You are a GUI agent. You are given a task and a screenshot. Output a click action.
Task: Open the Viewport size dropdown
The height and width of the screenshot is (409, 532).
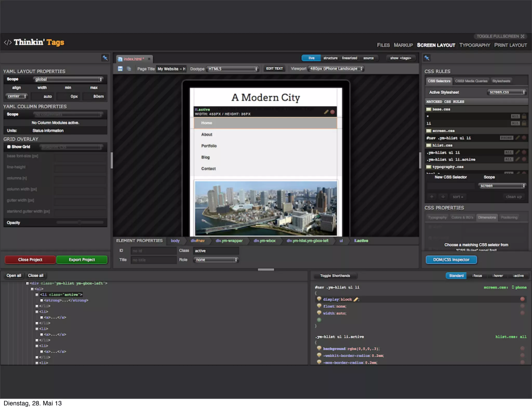coord(336,69)
